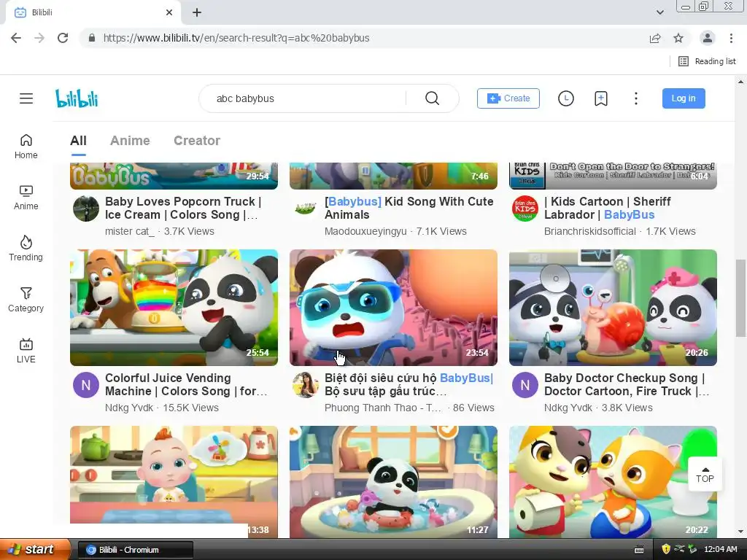747x560 pixels.
Task: Share this page icon in address bar
Action: 655,38
